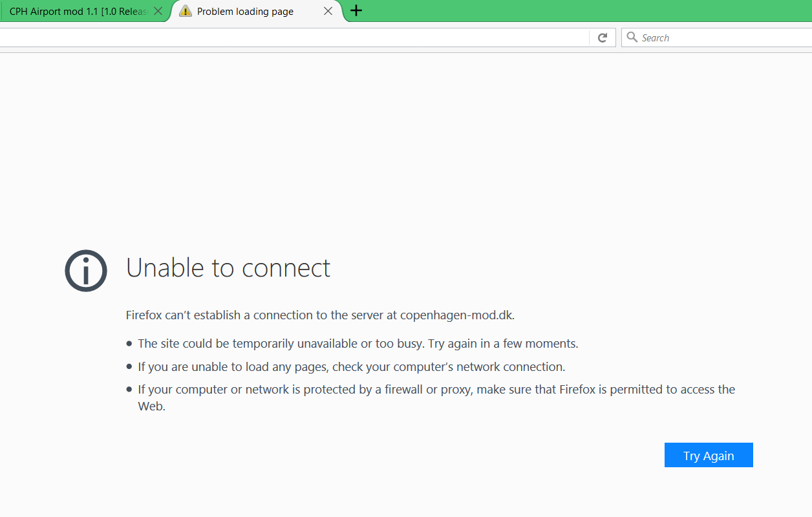Close the Problem loading page tab

(x=328, y=11)
